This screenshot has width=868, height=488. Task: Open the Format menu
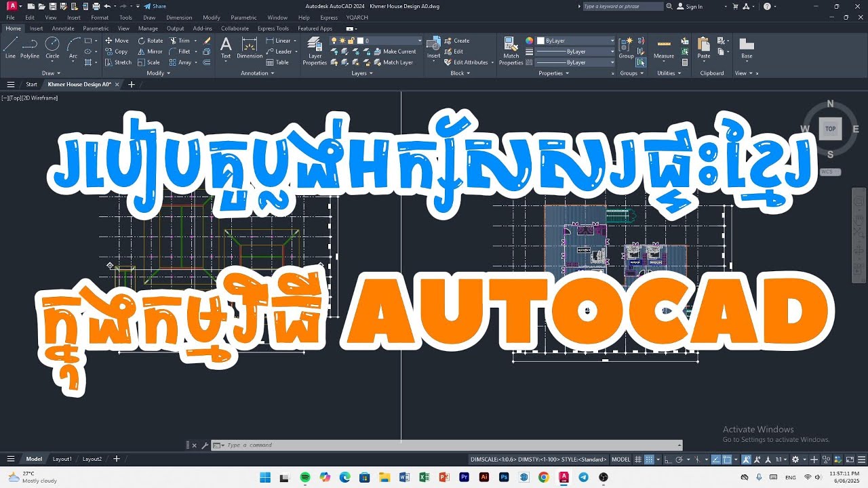(100, 18)
